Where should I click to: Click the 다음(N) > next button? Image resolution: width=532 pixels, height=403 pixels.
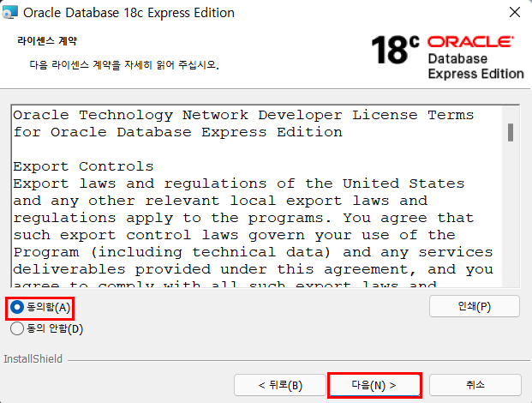click(x=374, y=385)
